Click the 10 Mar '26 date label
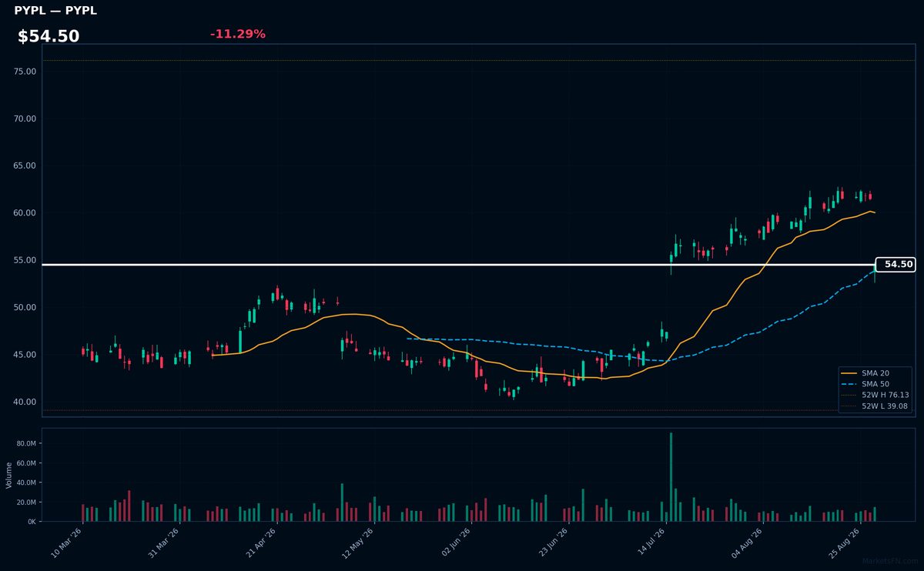 pos(67,542)
